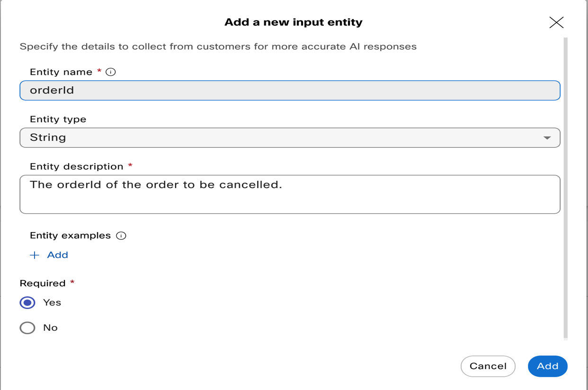Close the dialog with the X icon
The image size is (588, 390).
556,22
